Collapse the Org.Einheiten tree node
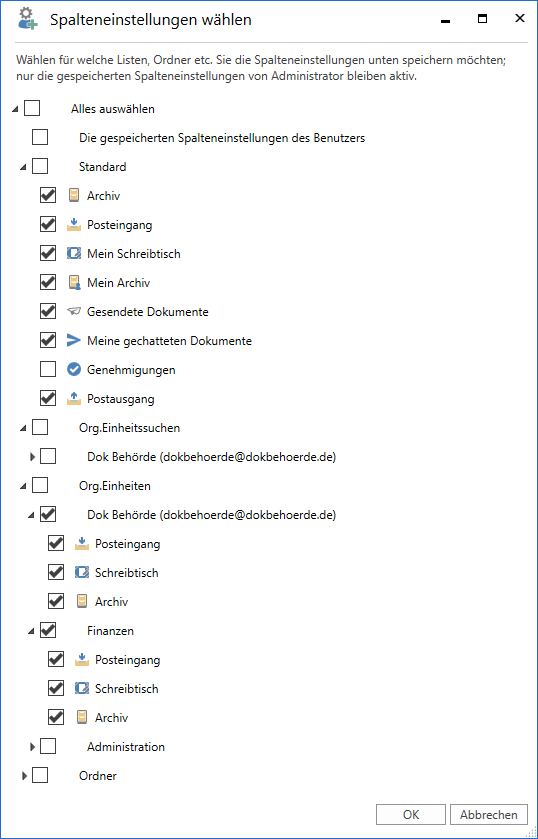Image resolution: width=538 pixels, height=839 pixels. [23, 487]
